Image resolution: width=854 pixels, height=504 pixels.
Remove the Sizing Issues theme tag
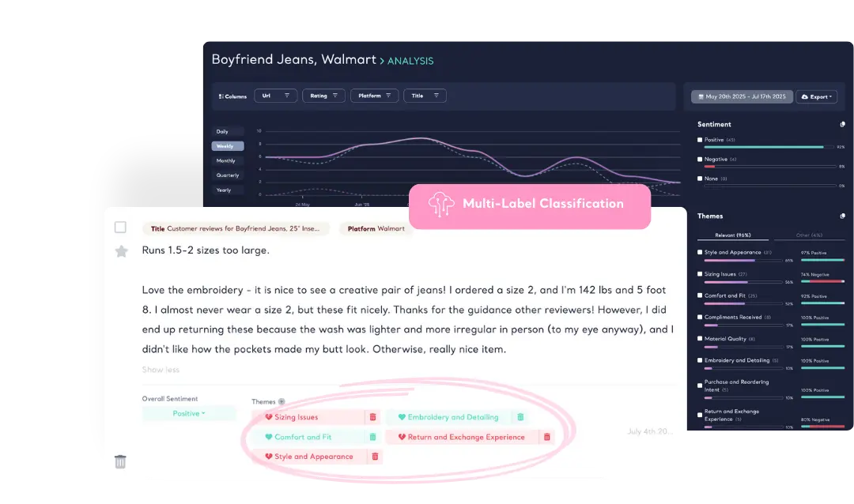[x=373, y=417]
